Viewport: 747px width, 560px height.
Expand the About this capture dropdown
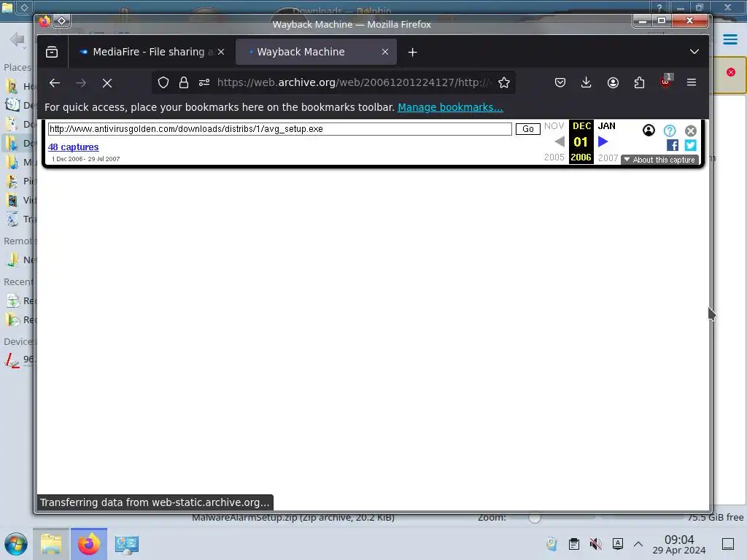[x=659, y=160]
